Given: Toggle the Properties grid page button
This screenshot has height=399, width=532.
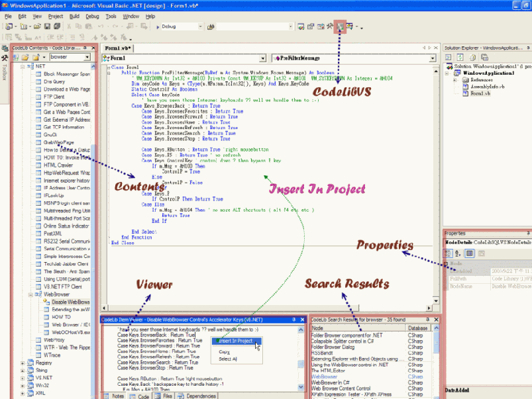Looking at the screenshot, I should point(470,253).
